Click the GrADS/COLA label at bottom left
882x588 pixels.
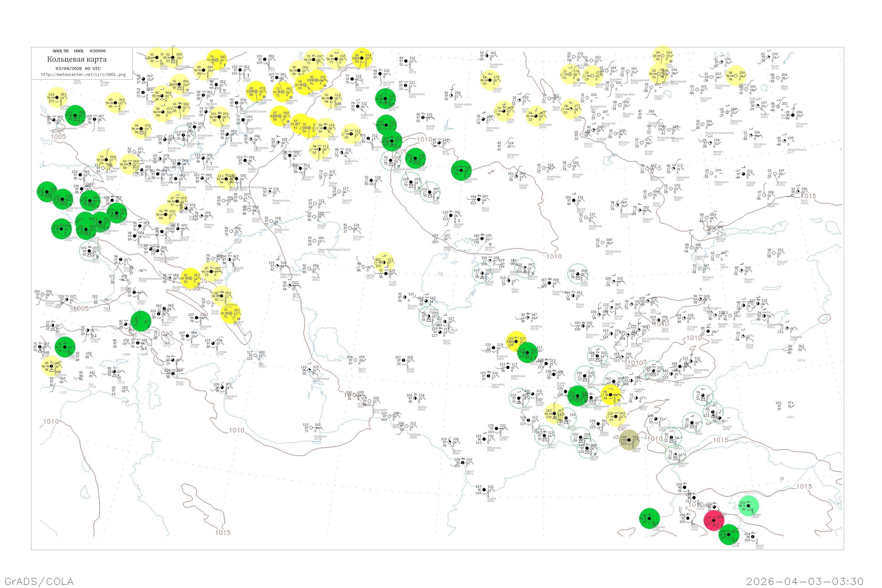39,581
